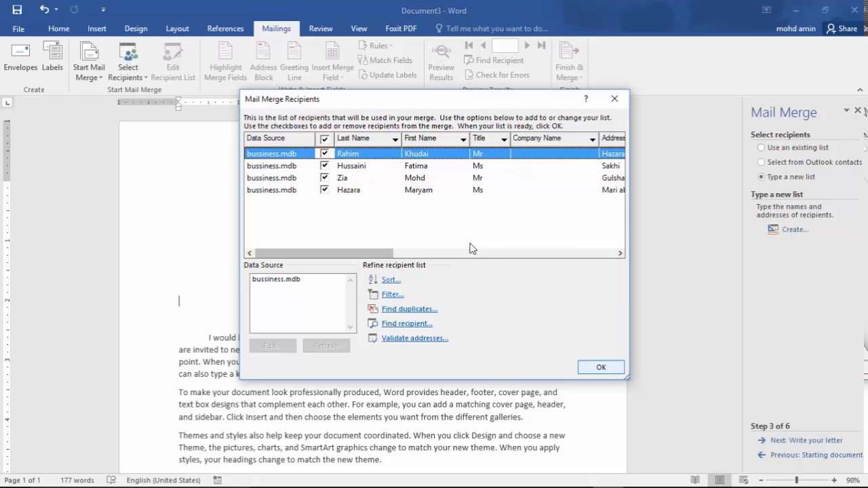Click the help question mark in dialog

click(x=586, y=99)
